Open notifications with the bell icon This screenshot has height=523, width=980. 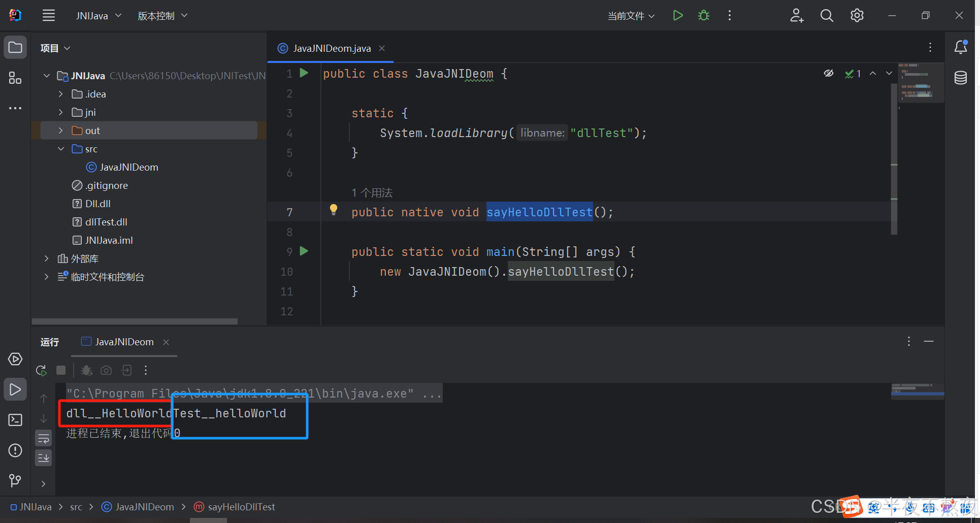coord(961,47)
